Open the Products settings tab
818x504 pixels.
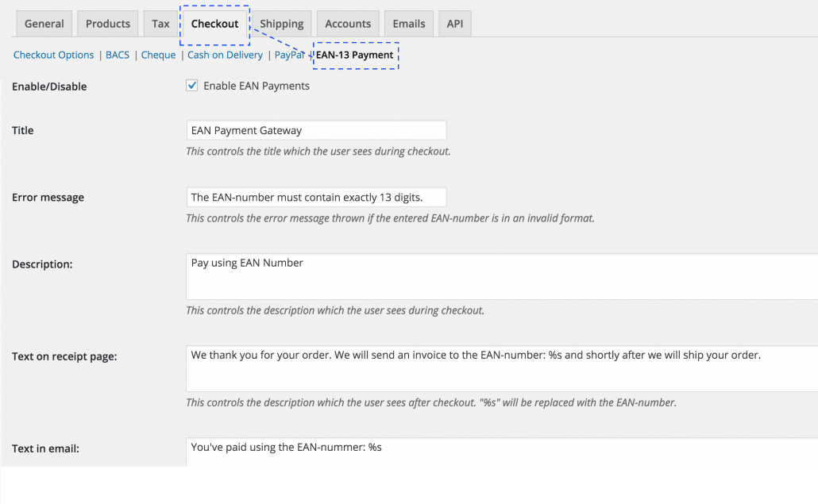pos(108,24)
